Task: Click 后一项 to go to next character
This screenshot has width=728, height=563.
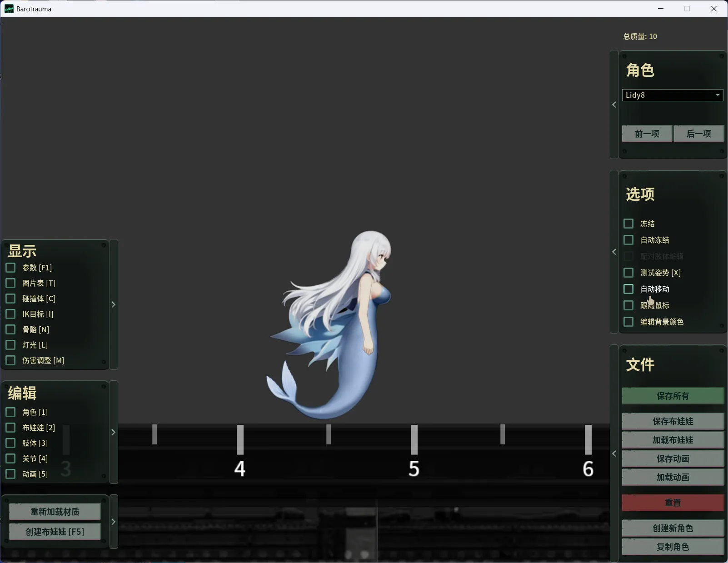Action: click(698, 134)
